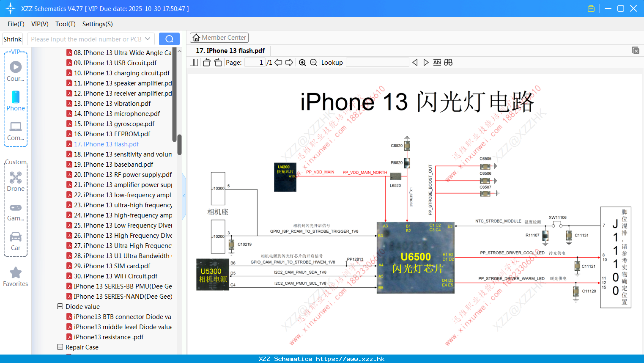Rotate the page counterclockwise
Screen dimensions: 644x363
[206, 62]
